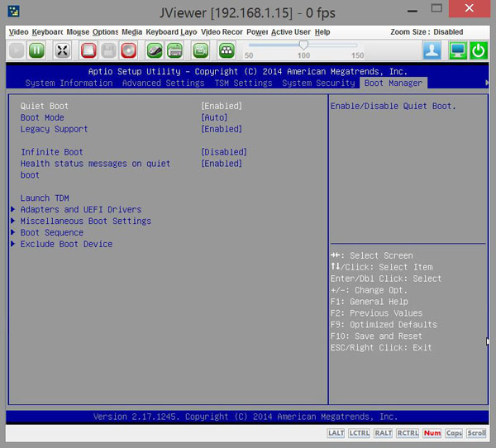Image resolution: width=496 pixels, height=448 pixels.
Task: Switch to System Security tab
Action: click(318, 83)
